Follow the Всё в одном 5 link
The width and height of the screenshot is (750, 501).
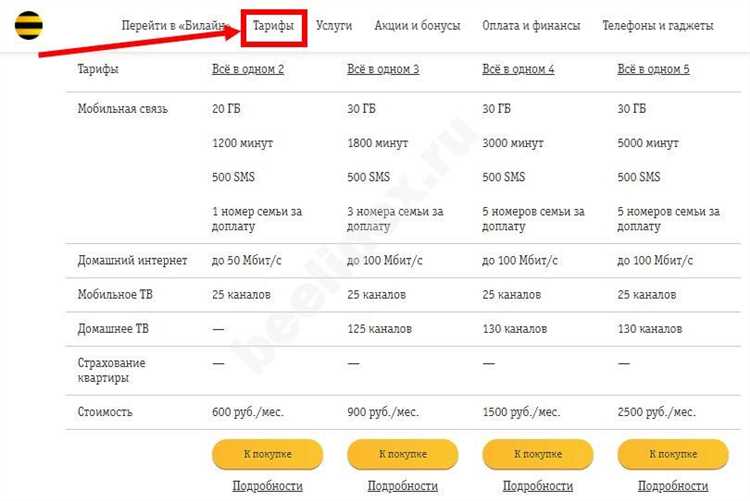coord(653,69)
